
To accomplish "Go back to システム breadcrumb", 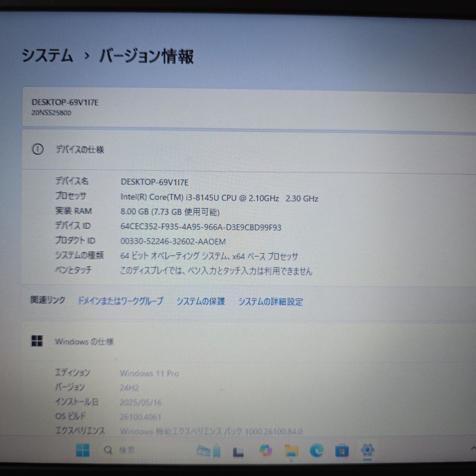I will tap(47, 56).
